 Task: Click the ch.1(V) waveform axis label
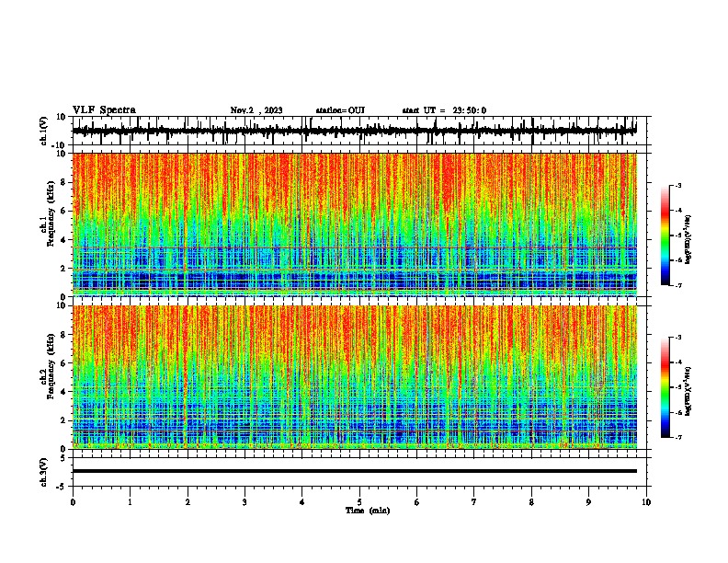click(44, 131)
